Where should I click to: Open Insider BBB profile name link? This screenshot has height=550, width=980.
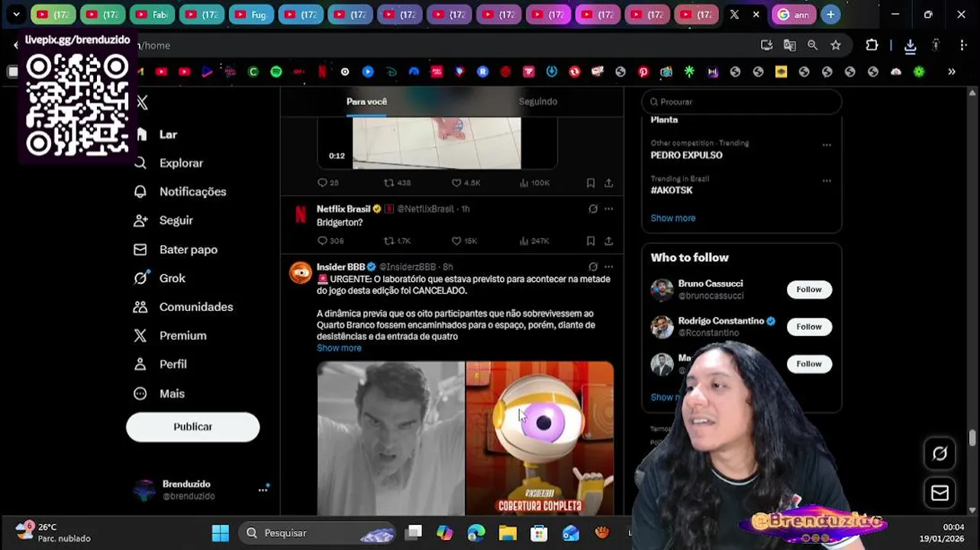coord(340,267)
